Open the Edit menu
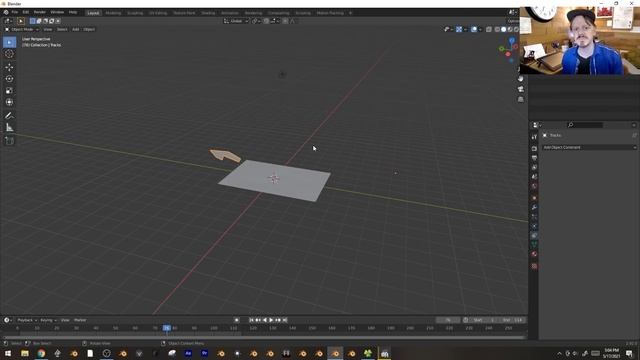This screenshot has width=640, height=360. tap(26, 12)
